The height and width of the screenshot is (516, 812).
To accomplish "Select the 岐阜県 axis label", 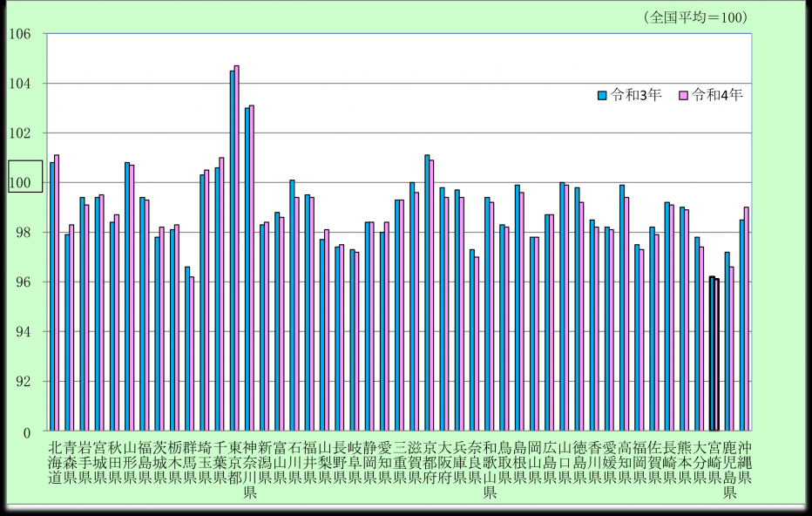I will (x=355, y=463).
